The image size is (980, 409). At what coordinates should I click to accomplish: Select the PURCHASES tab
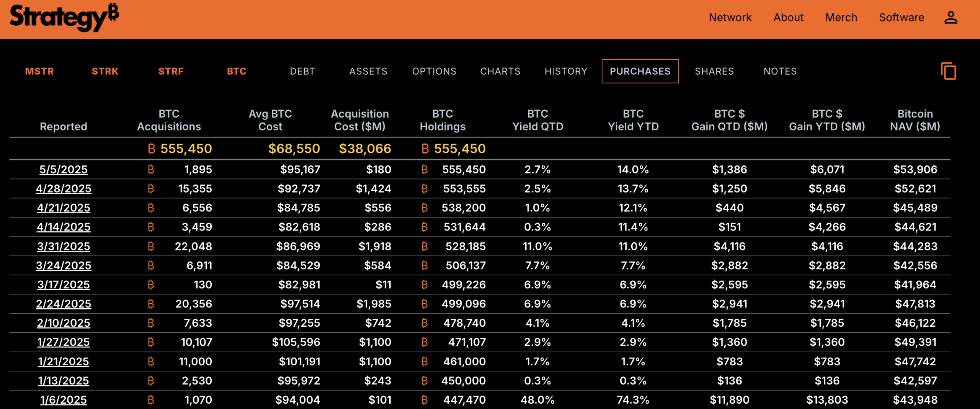tap(640, 71)
